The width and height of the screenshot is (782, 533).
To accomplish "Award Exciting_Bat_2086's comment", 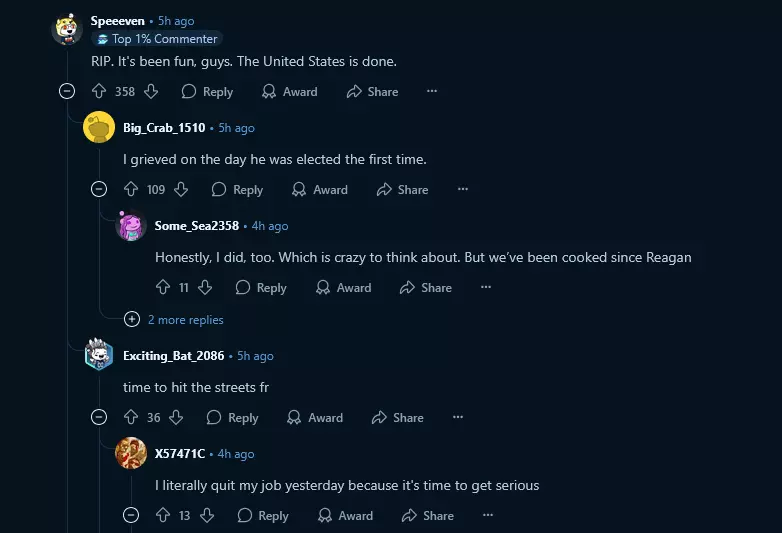I will (x=315, y=418).
